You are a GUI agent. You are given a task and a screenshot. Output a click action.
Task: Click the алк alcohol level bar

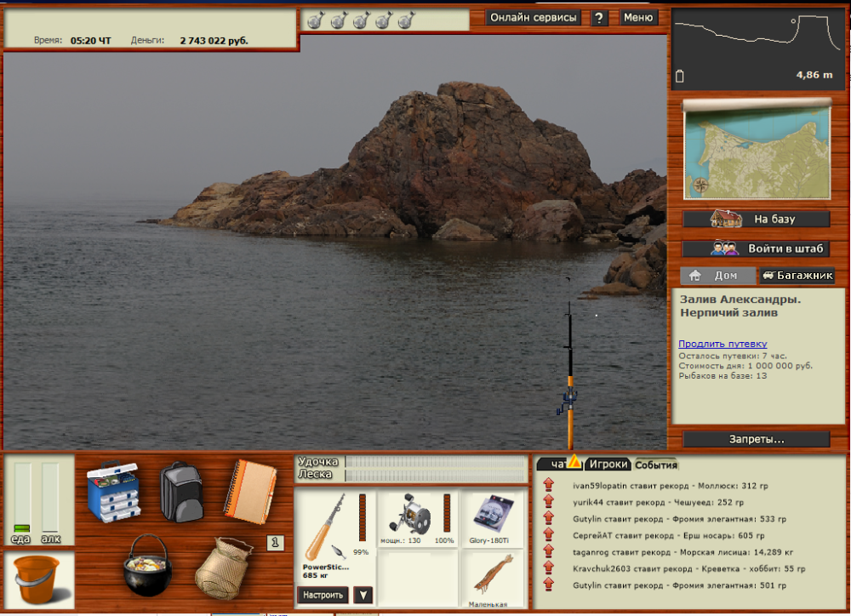(x=50, y=497)
